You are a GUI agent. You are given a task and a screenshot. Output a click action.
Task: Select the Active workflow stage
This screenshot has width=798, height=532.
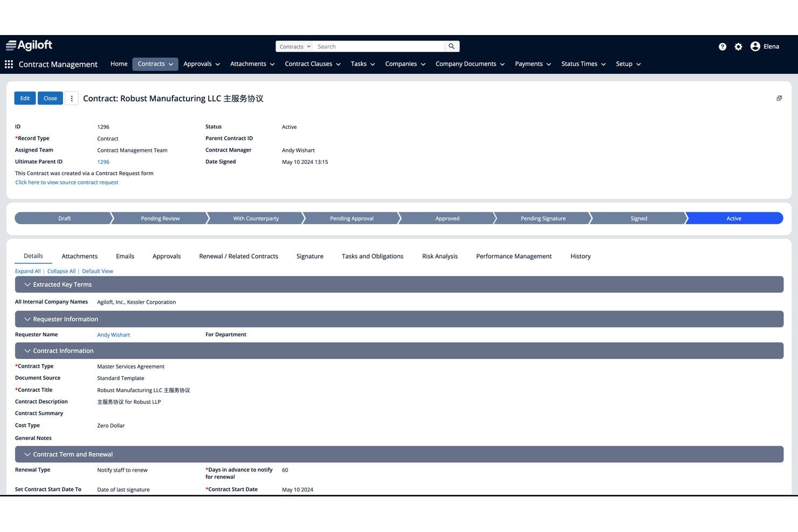click(x=734, y=218)
